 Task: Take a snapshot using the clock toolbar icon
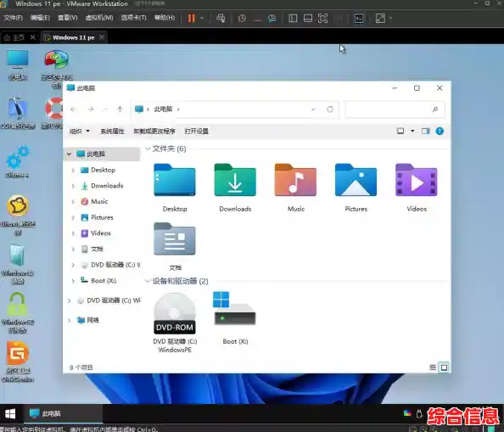tap(242, 19)
